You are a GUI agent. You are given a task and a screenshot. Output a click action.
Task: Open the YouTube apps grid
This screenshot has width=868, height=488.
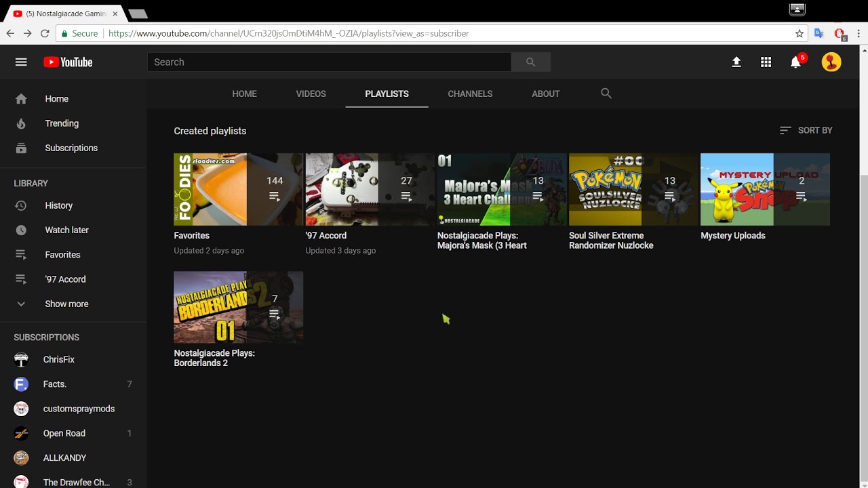[766, 62]
